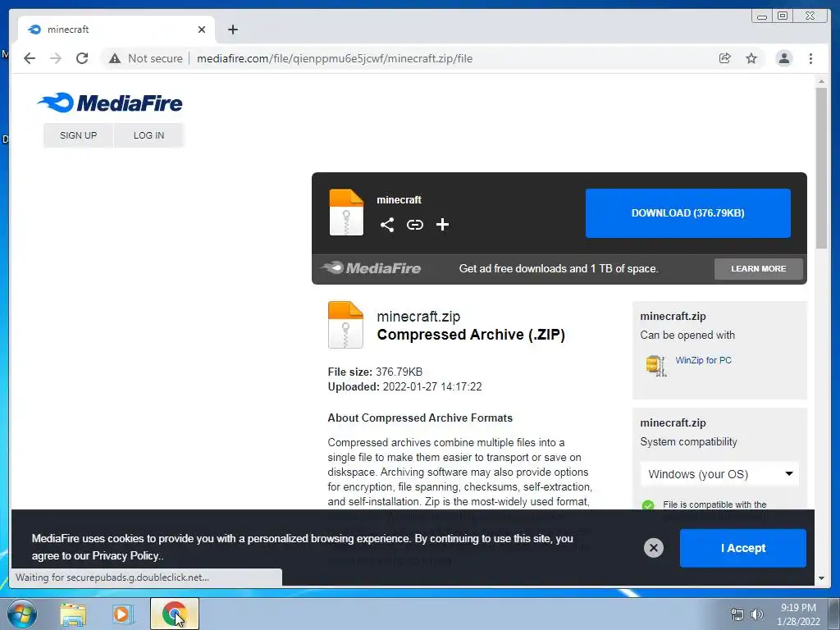Click the 'File size: 376.79KB' text
840x630 pixels.
[x=375, y=372]
